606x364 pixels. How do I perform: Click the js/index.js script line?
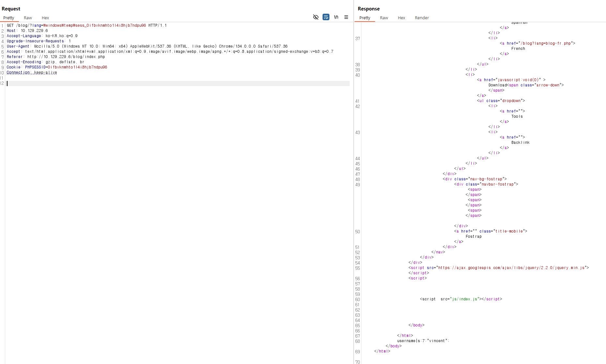461,299
